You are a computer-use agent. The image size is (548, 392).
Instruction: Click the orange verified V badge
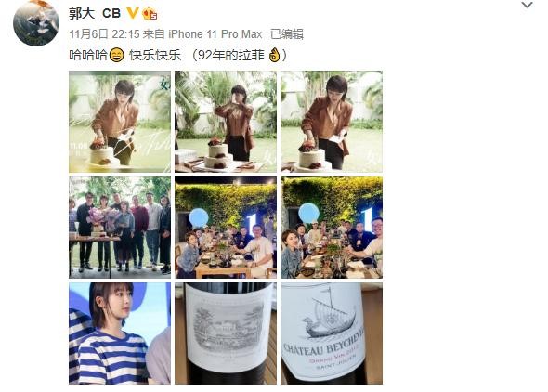coord(132,13)
